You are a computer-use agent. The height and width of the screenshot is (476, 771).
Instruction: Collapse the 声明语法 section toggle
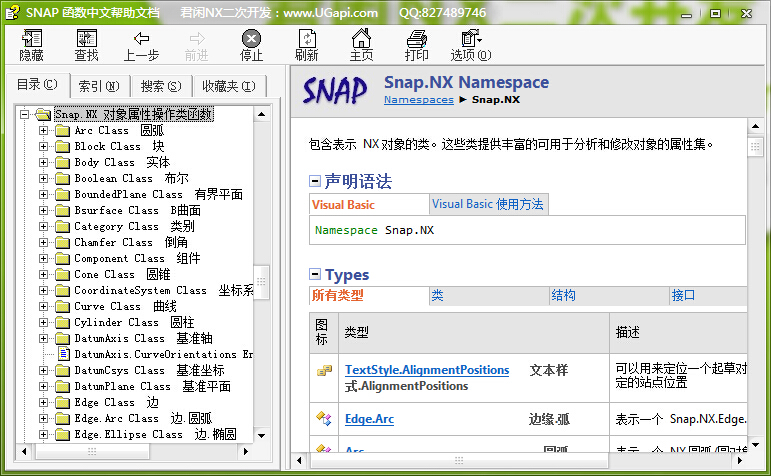(x=315, y=182)
